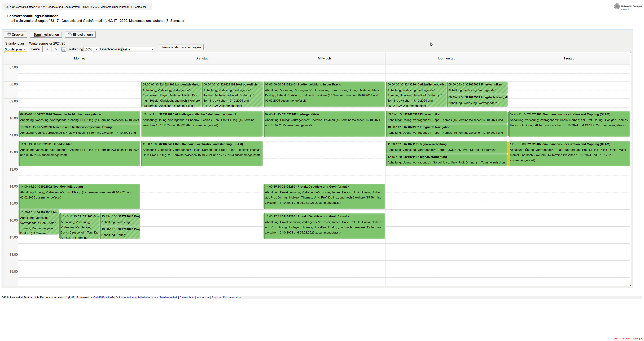The height and width of the screenshot is (341, 644).
Task: Open 321022001 Geo-Mobilität Monday lecture
Action: point(80,154)
